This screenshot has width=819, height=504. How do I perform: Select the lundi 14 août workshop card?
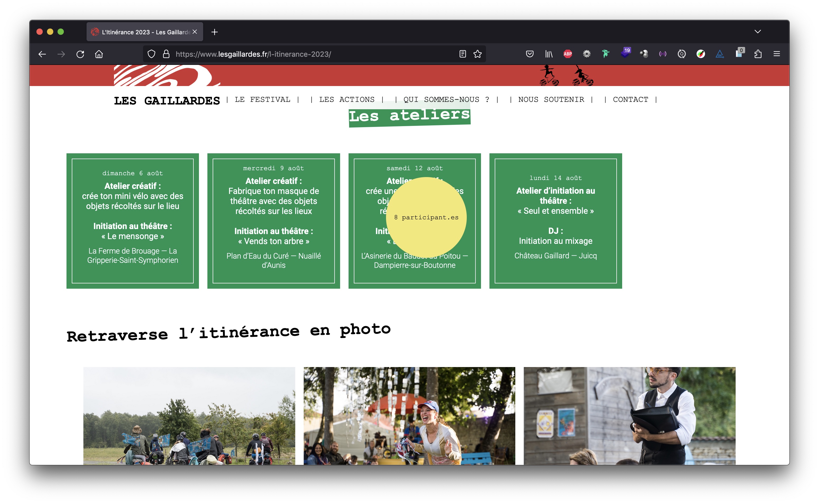tap(556, 221)
